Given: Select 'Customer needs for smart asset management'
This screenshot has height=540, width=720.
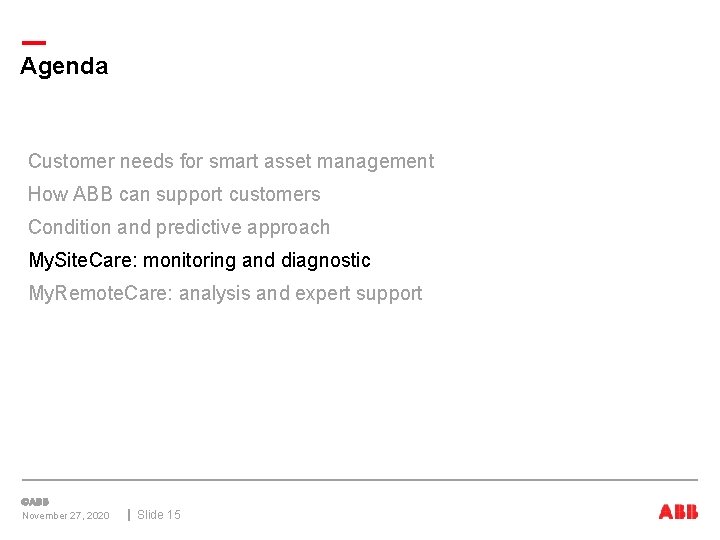Looking at the screenshot, I should (231, 161).
